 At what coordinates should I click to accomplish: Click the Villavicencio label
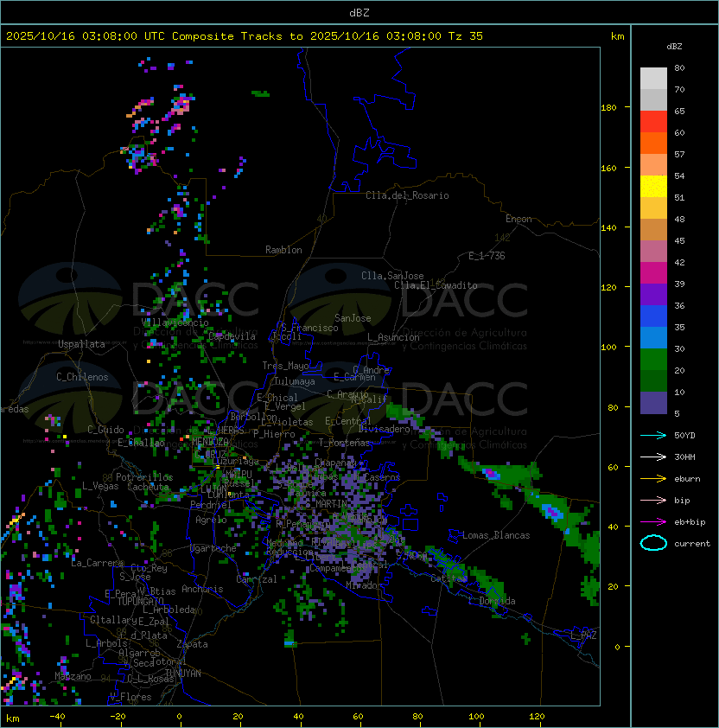(175, 322)
